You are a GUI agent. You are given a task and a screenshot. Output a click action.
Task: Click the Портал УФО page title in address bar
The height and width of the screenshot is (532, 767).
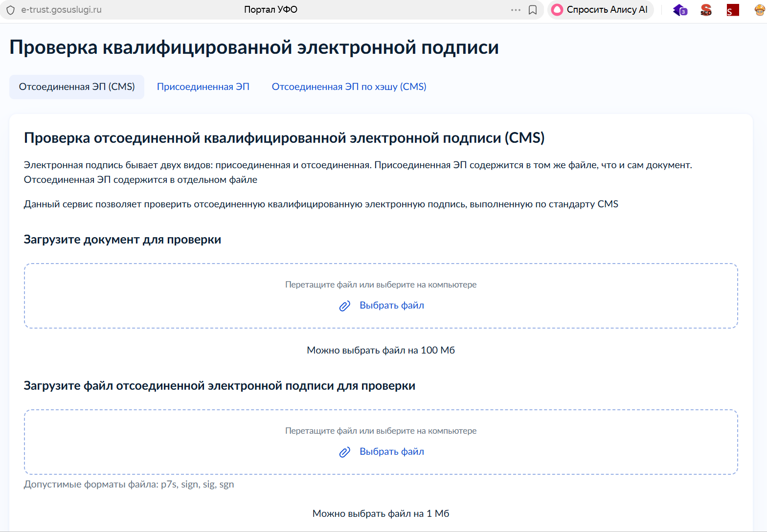tap(271, 10)
